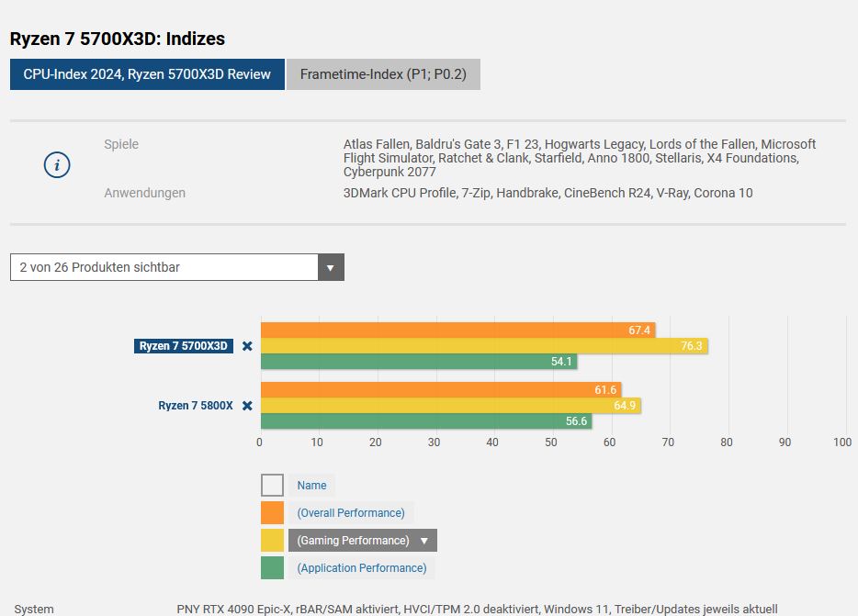858x616 pixels.
Task: Click the 64.9 yellow bar of 5800X
Action: [451, 406]
